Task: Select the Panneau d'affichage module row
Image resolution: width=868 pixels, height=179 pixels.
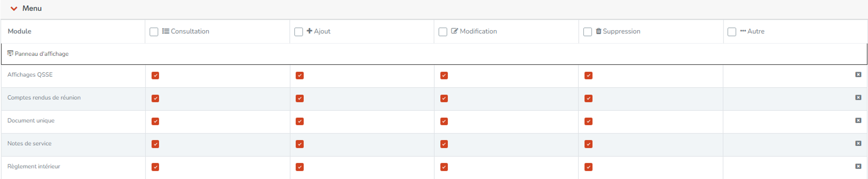Action: [434, 54]
